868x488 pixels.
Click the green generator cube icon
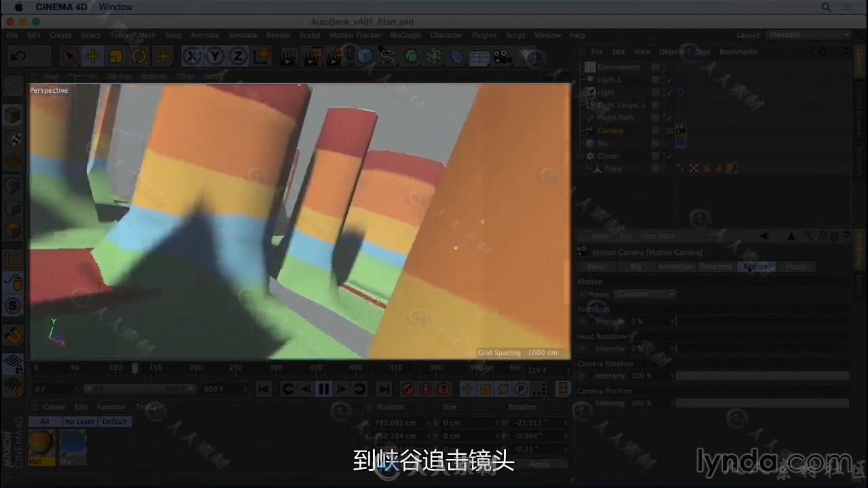[x=411, y=57]
